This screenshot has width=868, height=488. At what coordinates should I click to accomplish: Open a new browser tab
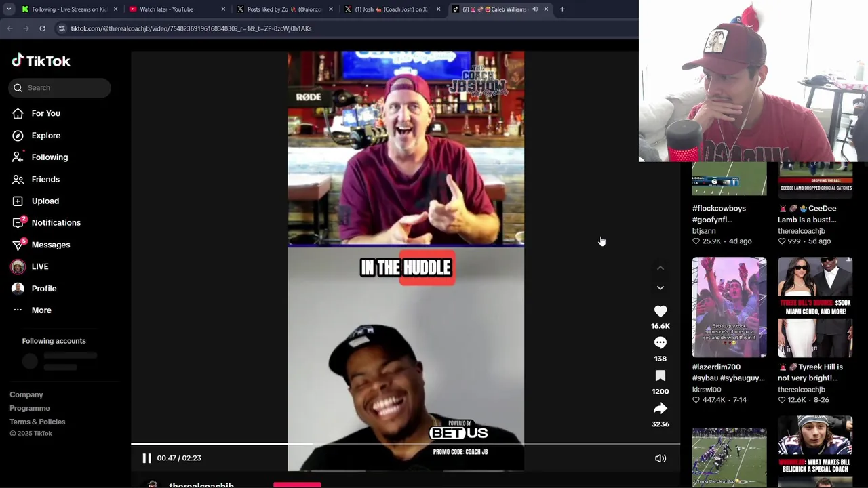(562, 9)
